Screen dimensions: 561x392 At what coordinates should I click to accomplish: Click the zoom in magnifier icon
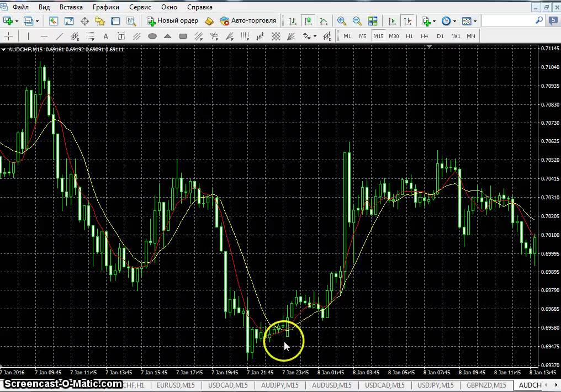pyautogui.click(x=342, y=21)
